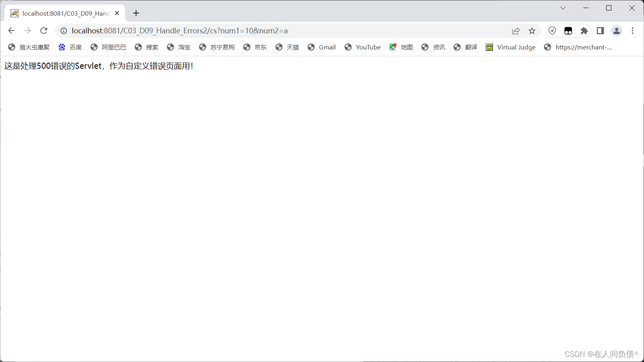Open the 翻译 bookmark
The image size is (644, 362).
point(466,47)
